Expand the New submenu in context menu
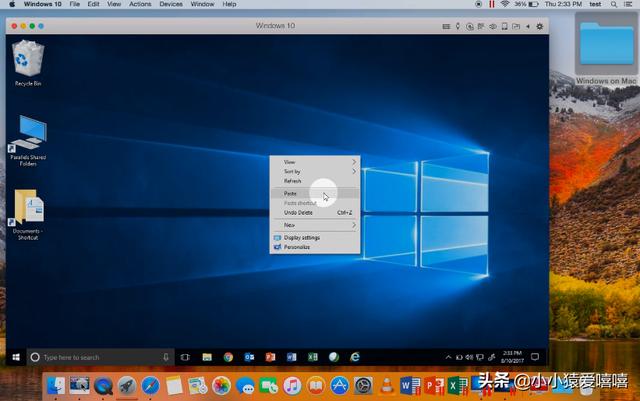640x401 pixels. pos(315,225)
